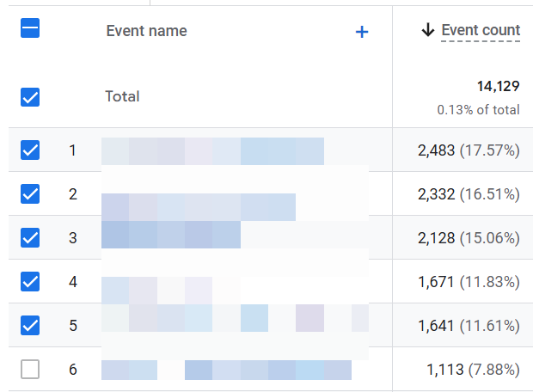The image size is (533, 392).
Task: Click the plus icon beside Event name
Action: coord(362,32)
